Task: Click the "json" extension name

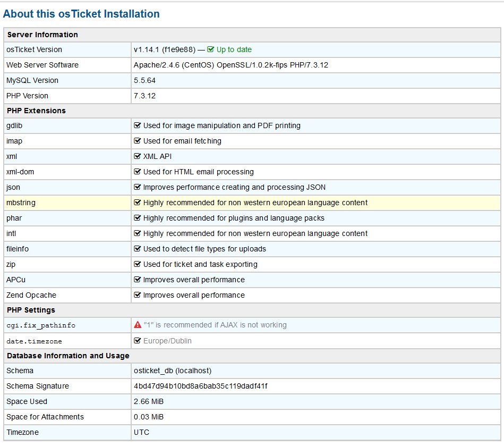Action: point(13,187)
